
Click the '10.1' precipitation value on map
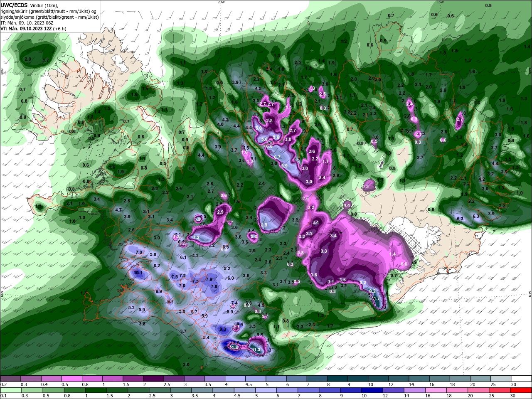(138, 273)
